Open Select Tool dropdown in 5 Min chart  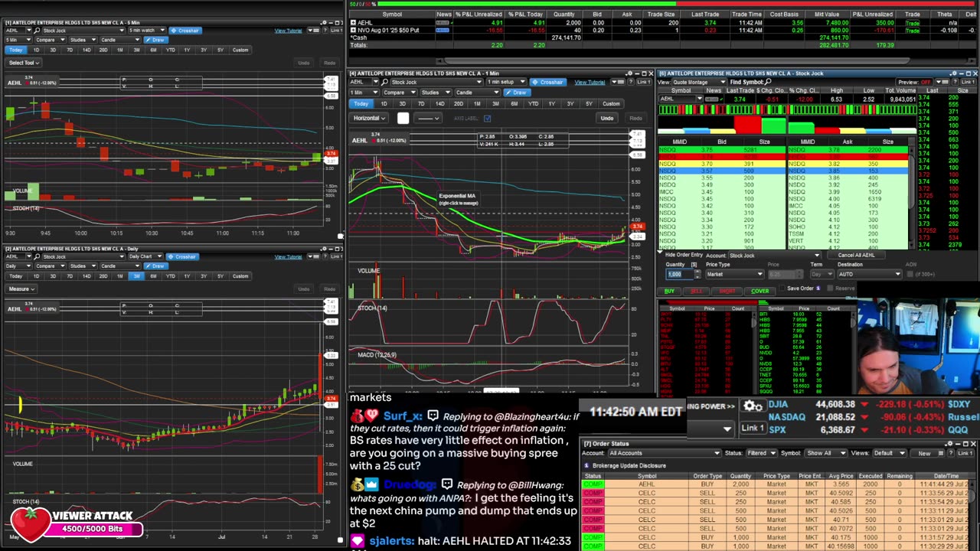[23, 63]
